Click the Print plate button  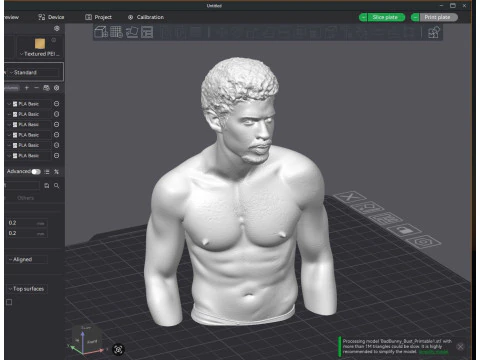coord(438,17)
